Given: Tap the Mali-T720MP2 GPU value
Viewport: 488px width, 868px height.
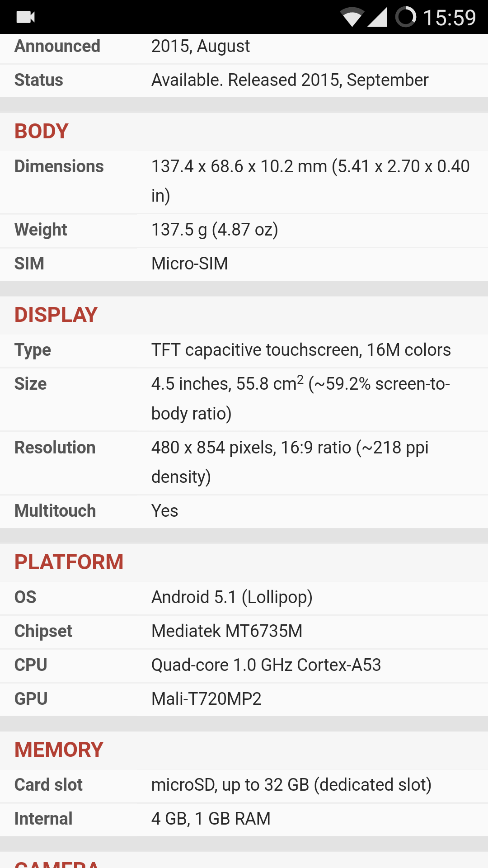Looking at the screenshot, I should [206, 699].
